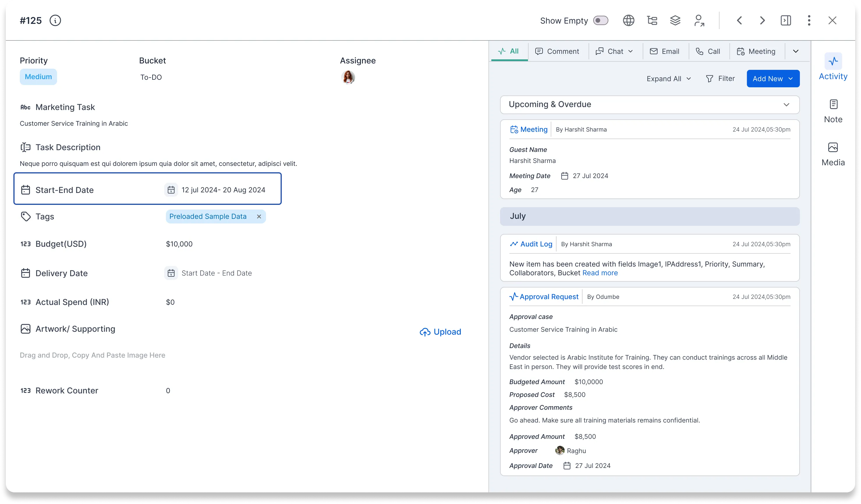Switch to the All activity tab

[x=509, y=51]
